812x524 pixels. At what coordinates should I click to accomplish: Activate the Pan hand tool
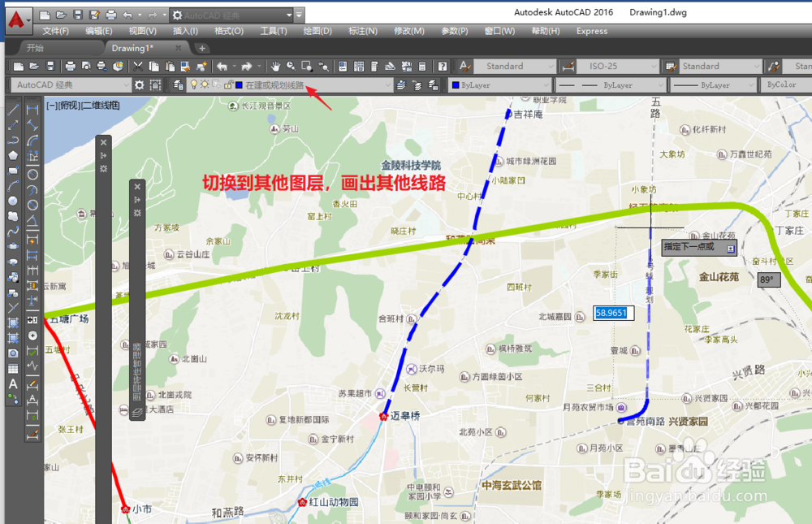(x=275, y=67)
